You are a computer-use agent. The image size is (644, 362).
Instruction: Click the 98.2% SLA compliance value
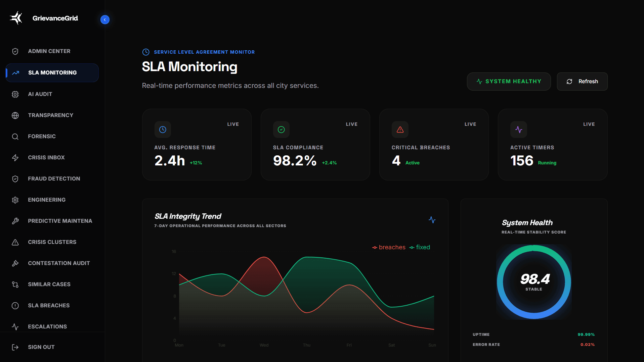(295, 161)
